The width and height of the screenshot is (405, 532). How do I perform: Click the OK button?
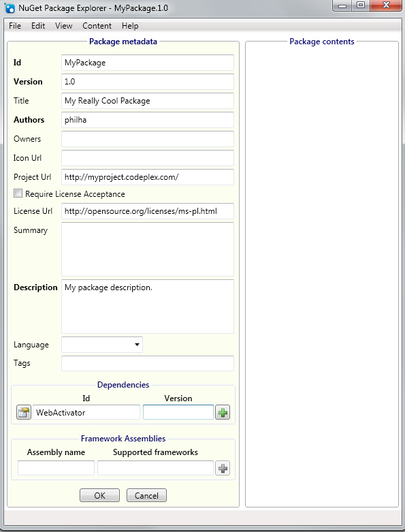(99, 495)
